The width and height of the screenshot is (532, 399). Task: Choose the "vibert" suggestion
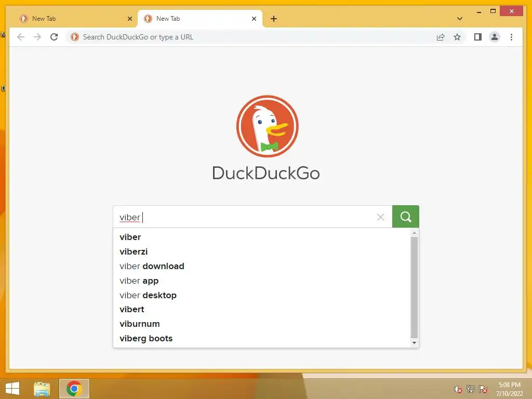pyautogui.click(x=262, y=310)
